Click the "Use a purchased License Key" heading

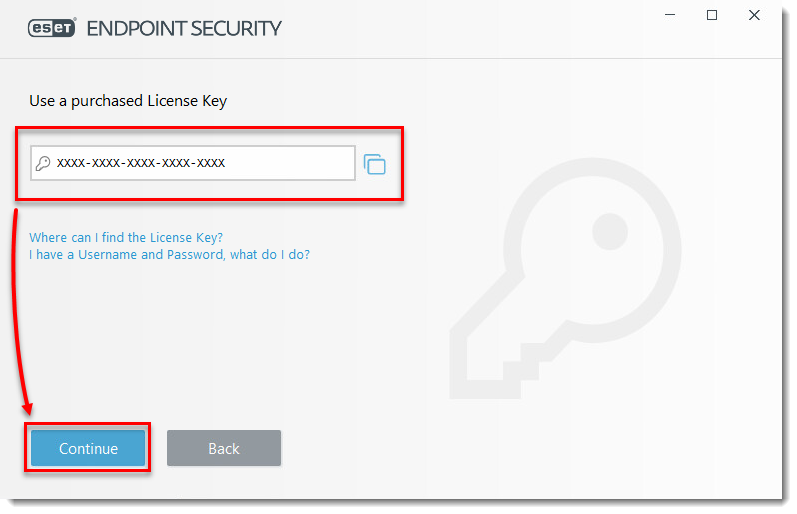128,101
